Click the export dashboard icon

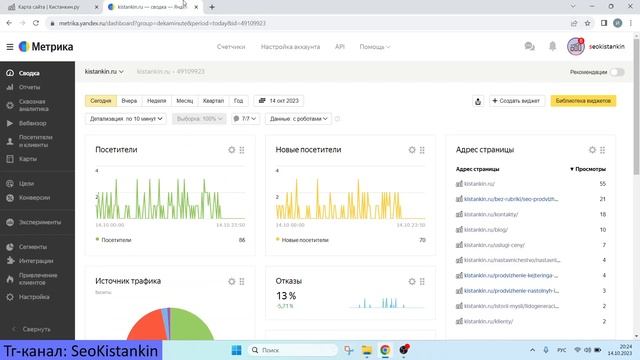(x=478, y=101)
